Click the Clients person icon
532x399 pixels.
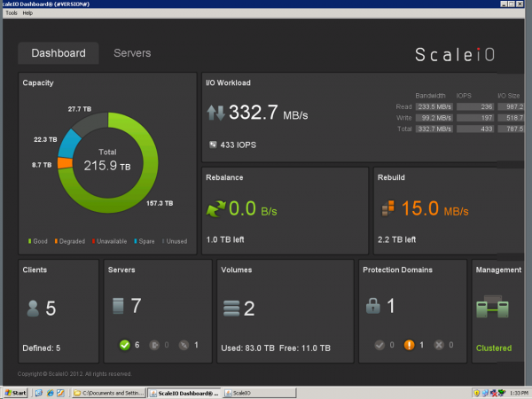click(33, 309)
